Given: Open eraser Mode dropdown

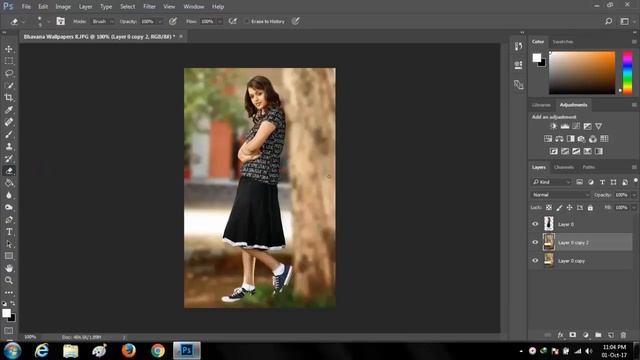Looking at the screenshot, I should tap(102, 21).
